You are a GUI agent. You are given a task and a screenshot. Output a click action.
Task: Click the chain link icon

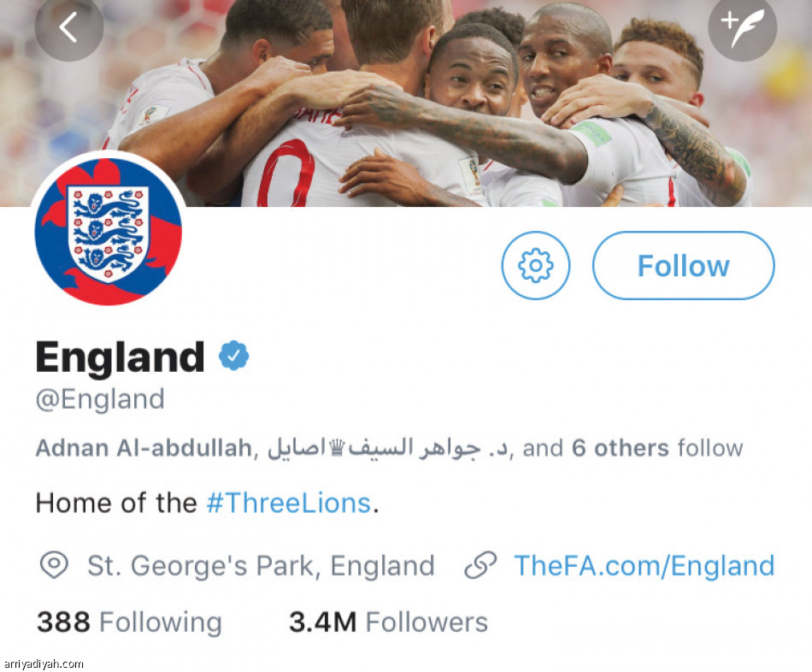480,565
